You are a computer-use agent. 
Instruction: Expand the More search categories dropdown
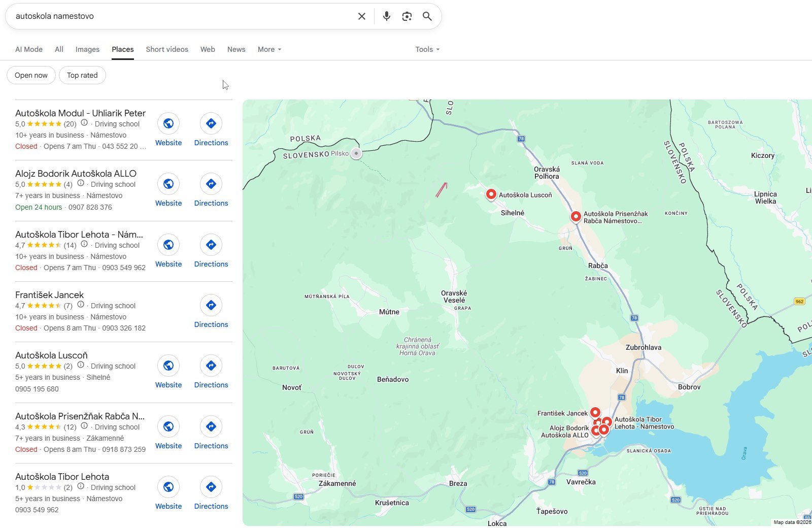[x=269, y=49]
